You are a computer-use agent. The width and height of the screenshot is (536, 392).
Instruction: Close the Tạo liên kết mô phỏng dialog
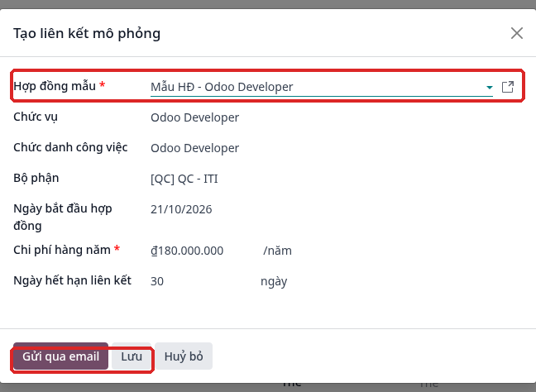(x=516, y=33)
